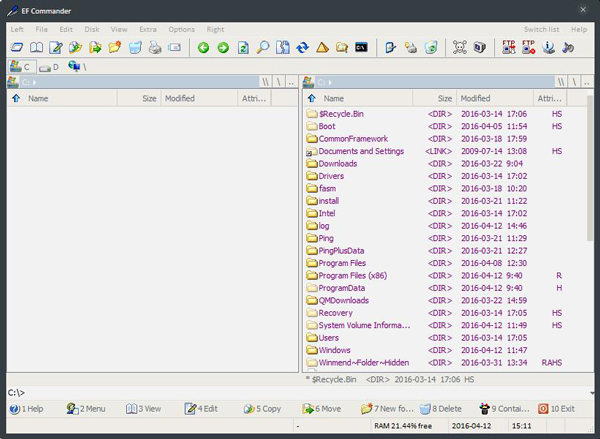Click the Edit file pencil toolbar icon

coord(56,47)
